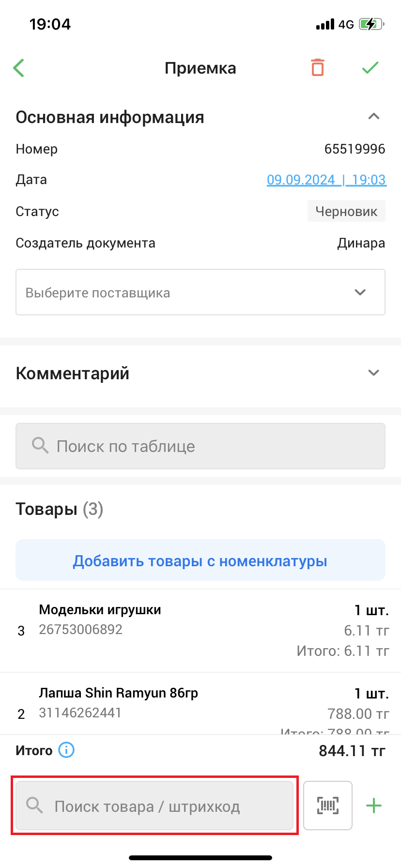Tap the Приемка screen title

(200, 68)
